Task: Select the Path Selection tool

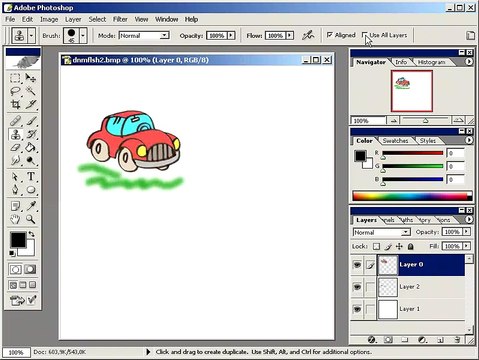Action: tap(15, 177)
